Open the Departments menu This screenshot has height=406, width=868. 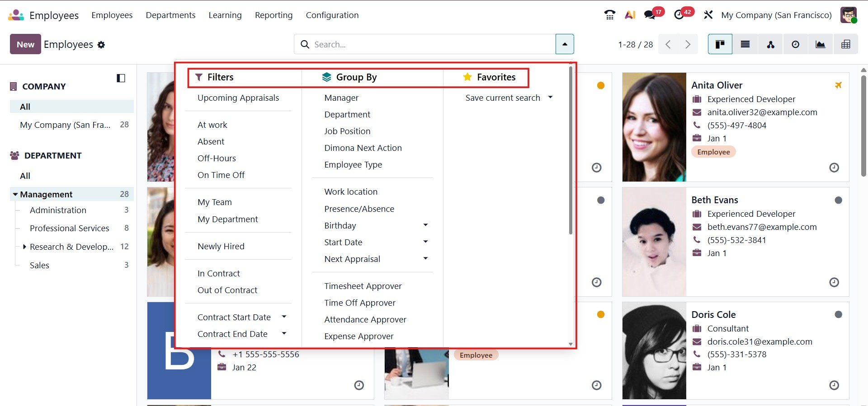coord(170,15)
